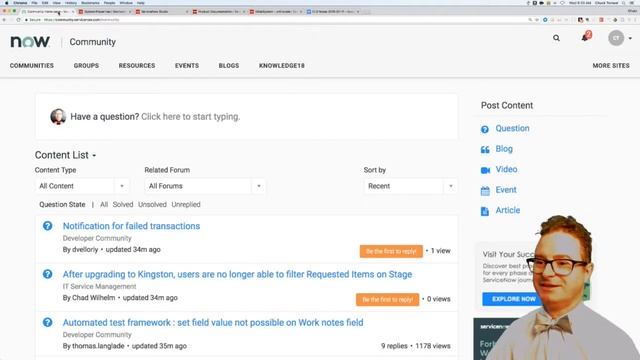Screen dimensions: 640x360
Task: Open the Apple menu
Action: pos(6,3)
